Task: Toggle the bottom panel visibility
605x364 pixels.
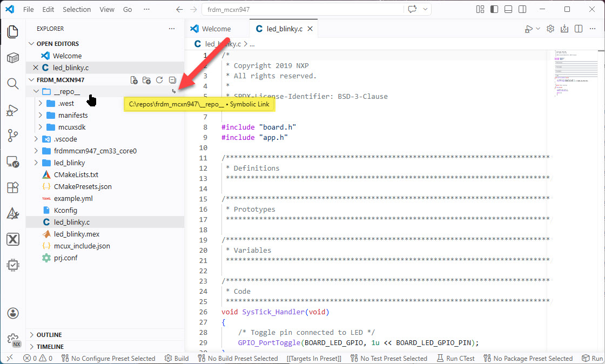Action: pos(508,10)
